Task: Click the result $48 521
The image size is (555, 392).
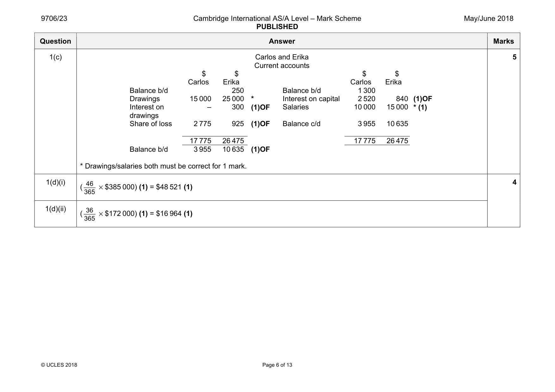Action: (x=169, y=187)
